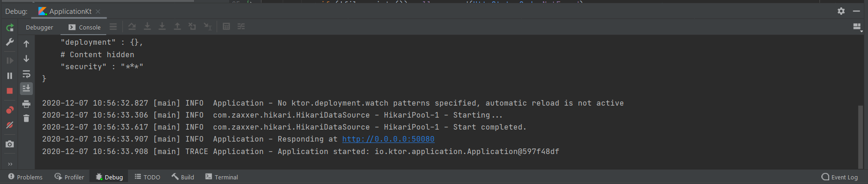Click the View Breakpoints red circles icon

(x=10, y=110)
